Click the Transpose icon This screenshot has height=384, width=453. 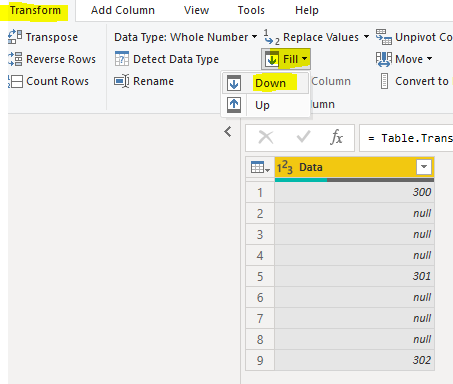pyautogui.click(x=15, y=37)
